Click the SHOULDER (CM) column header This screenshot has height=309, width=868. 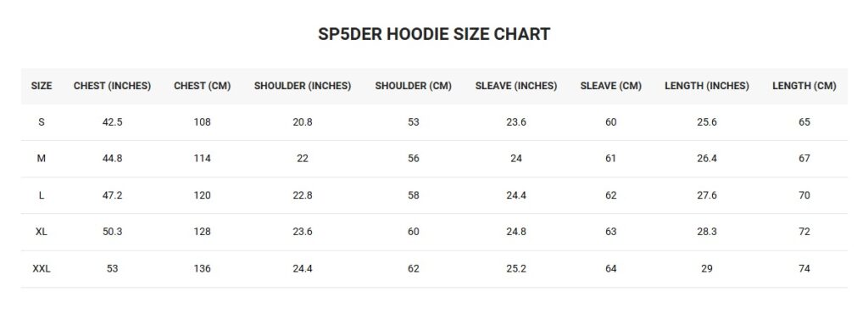click(x=414, y=86)
